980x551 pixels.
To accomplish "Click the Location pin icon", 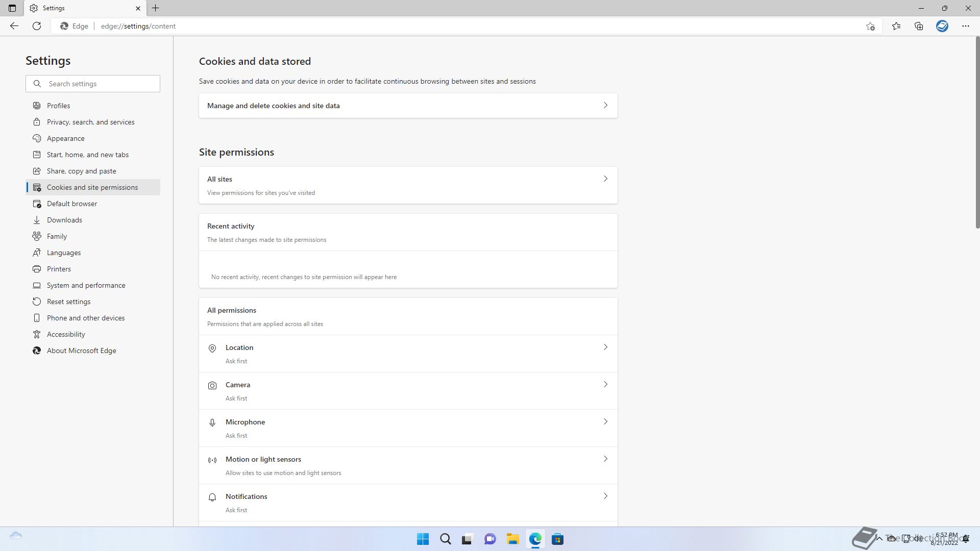I will pos(212,348).
